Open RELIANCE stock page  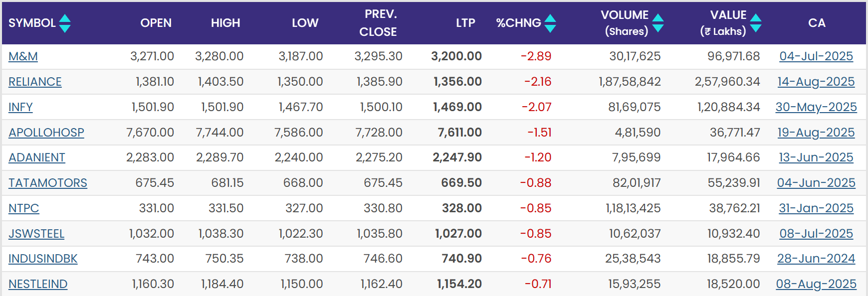(35, 82)
